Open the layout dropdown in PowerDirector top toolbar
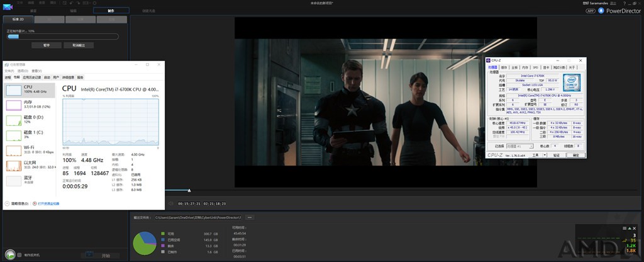Image resolution: width=644 pixels, height=262 pixels. point(86,3)
